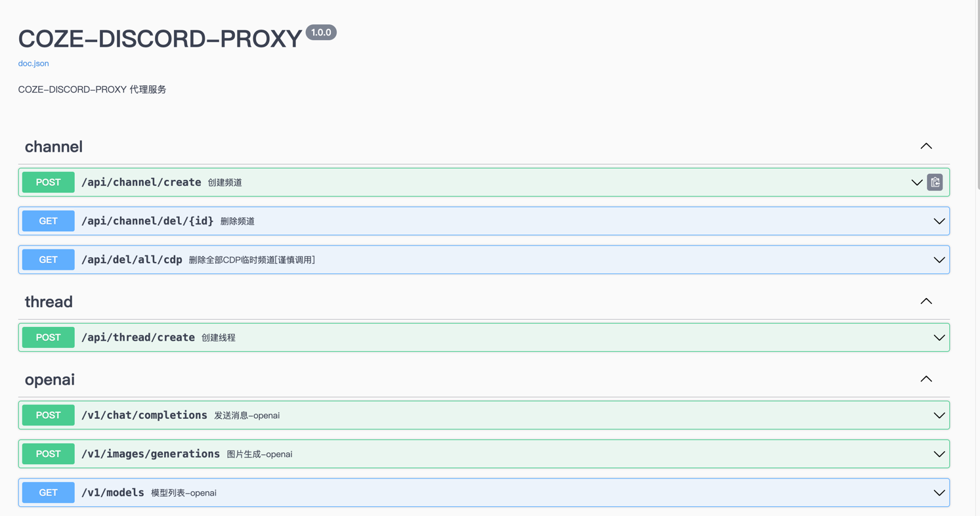Click the COZE-DISCORD-PROXY page title
This screenshot has width=980, height=516.
pos(160,39)
